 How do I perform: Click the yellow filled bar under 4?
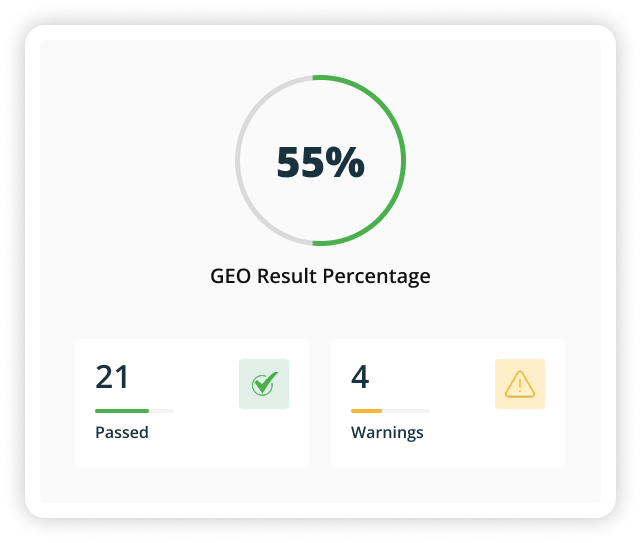tap(366, 411)
